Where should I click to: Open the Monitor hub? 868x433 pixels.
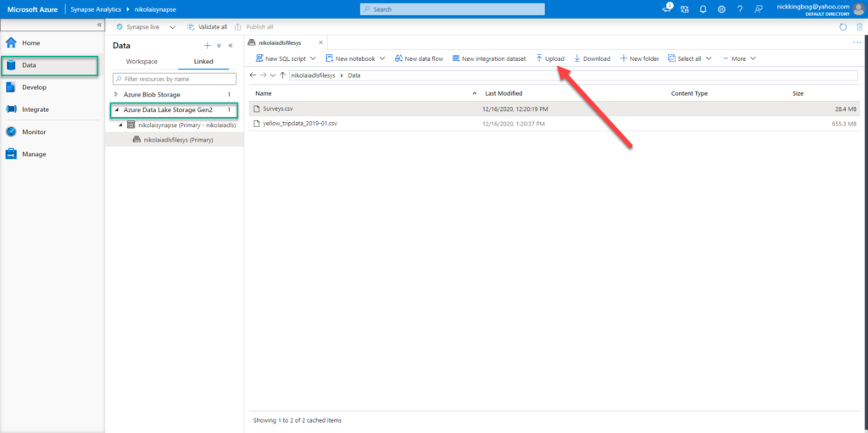[34, 132]
